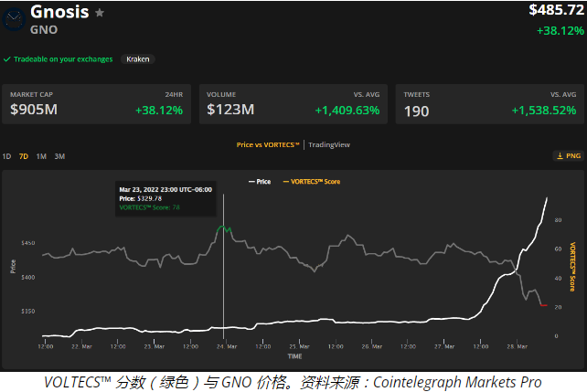The width and height of the screenshot is (587, 392).
Task: Click the $350 price axis label
Action: coord(28,312)
